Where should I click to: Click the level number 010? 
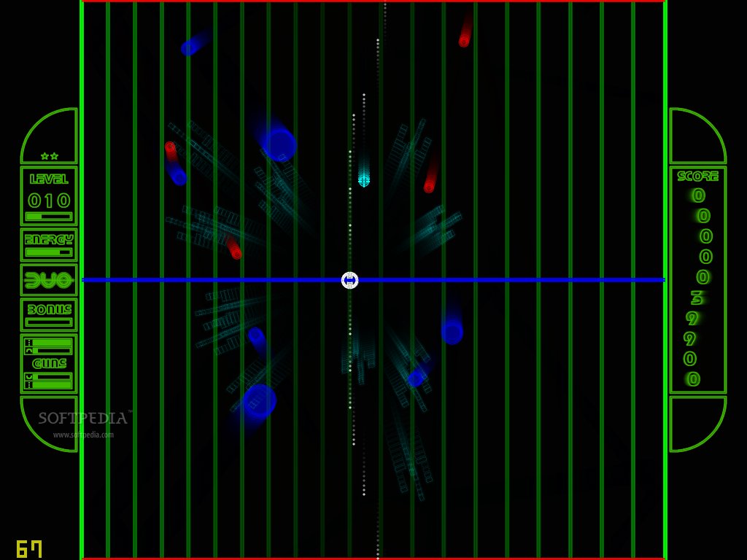(49, 201)
